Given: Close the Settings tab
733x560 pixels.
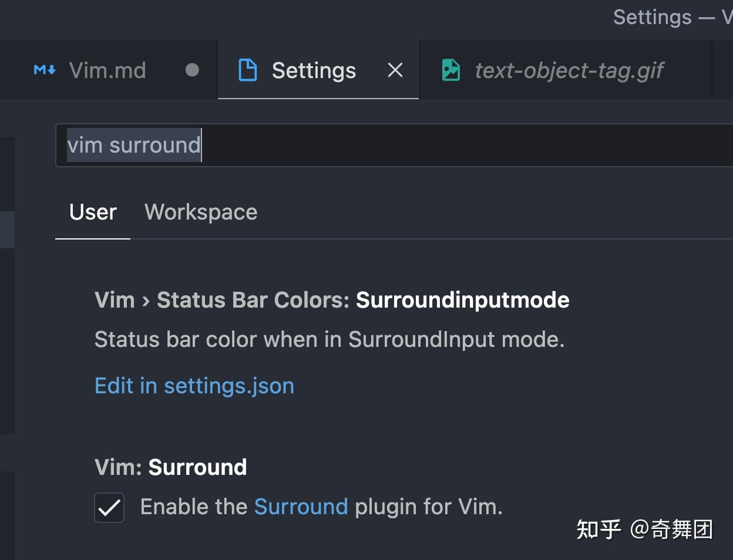Looking at the screenshot, I should pos(395,70).
